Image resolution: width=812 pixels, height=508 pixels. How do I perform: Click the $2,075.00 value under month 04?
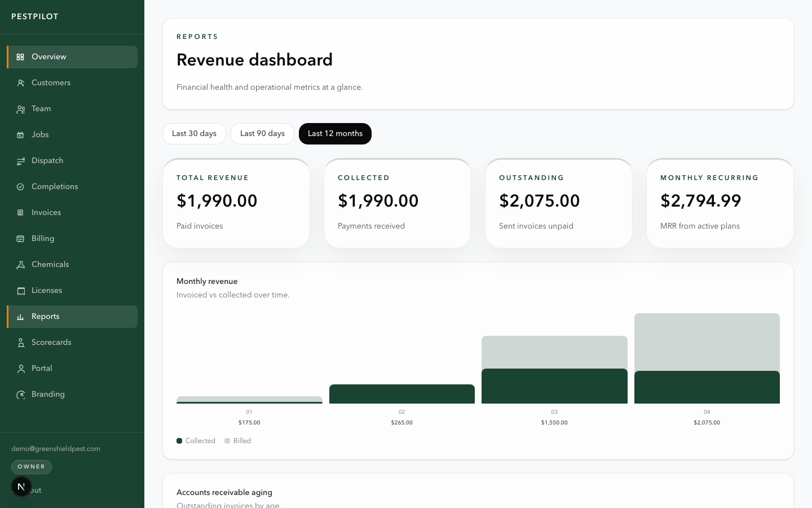tap(707, 422)
